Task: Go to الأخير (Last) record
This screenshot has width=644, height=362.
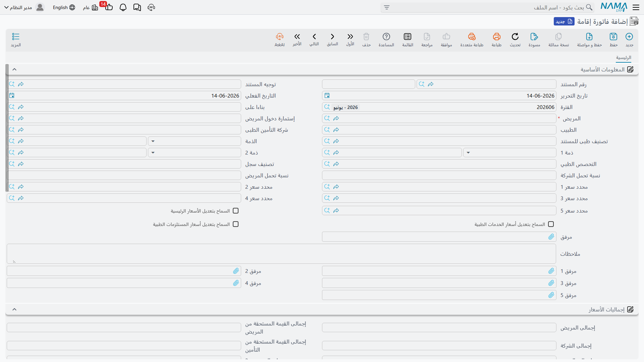Action: [297, 37]
